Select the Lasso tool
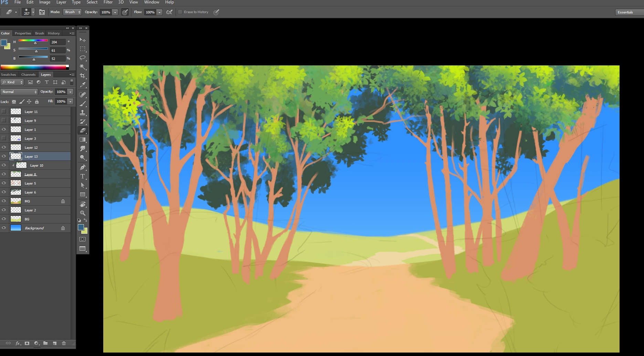The width and height of the screenshot is (644, 356). tap(83, 58)
